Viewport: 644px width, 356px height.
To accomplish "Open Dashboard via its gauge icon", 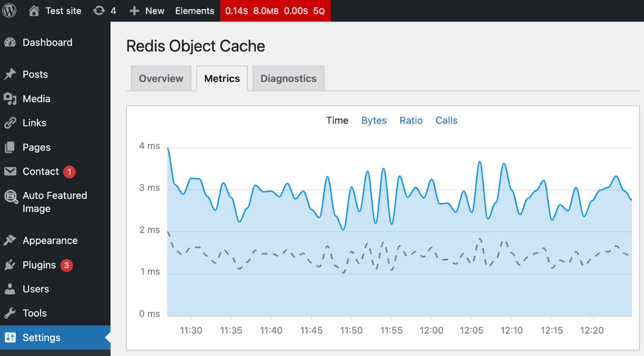I will [x=10, y=43].
